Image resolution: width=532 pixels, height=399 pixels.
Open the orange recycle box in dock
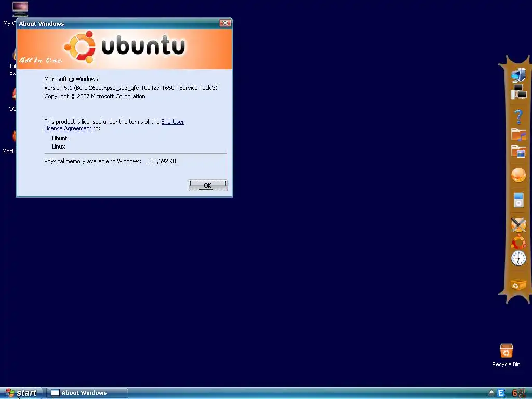coord(518,284)
